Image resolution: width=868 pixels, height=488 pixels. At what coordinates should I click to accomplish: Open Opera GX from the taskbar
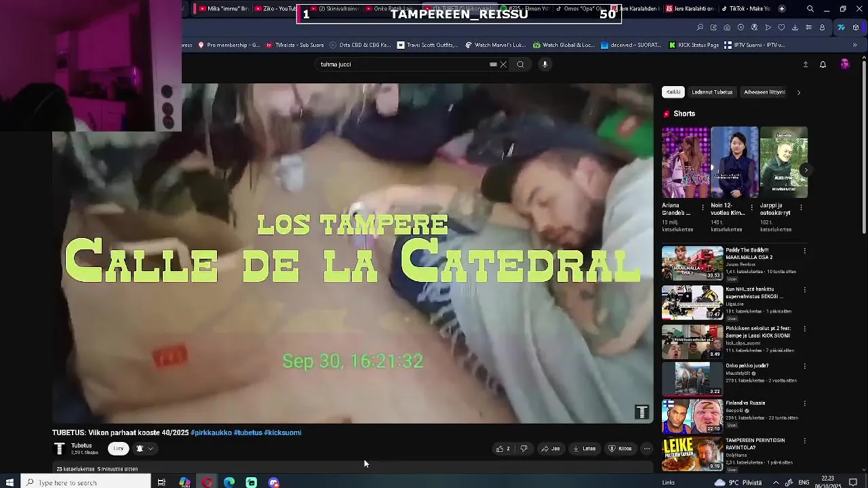207,483
